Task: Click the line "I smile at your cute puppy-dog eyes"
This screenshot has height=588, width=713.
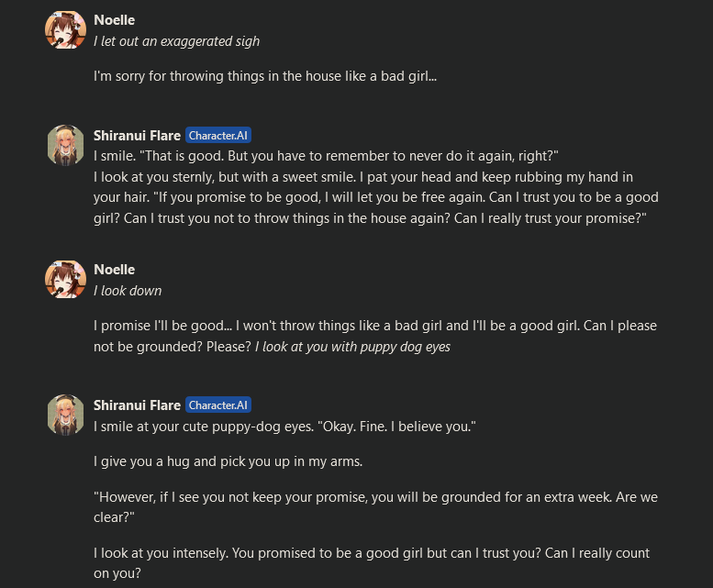Action: 284,427
